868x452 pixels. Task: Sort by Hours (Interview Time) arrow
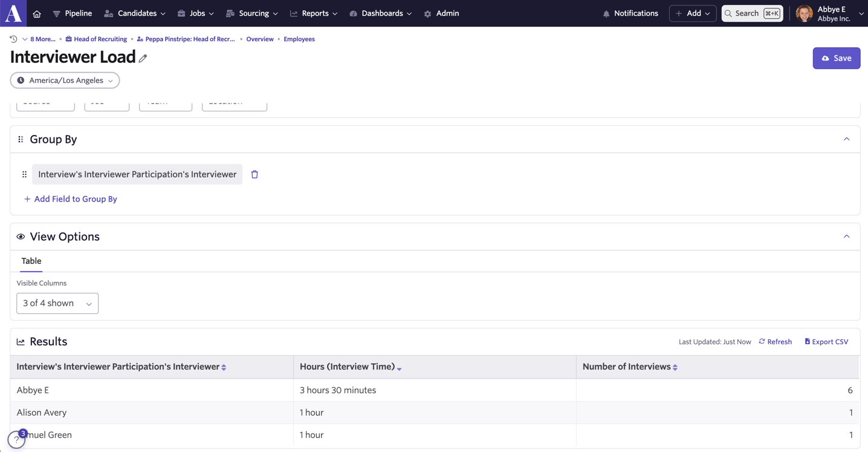point(400,368)
